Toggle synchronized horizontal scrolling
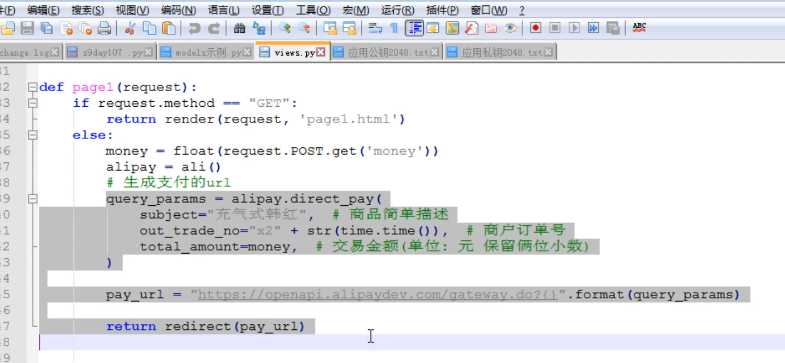This screenshot has width=785, height=363. tap(349, 29)
